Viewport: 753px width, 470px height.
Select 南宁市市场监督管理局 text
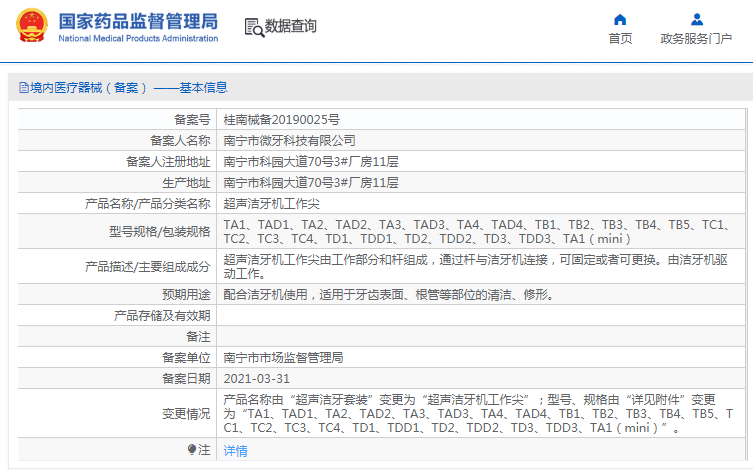tap(283, 358)
